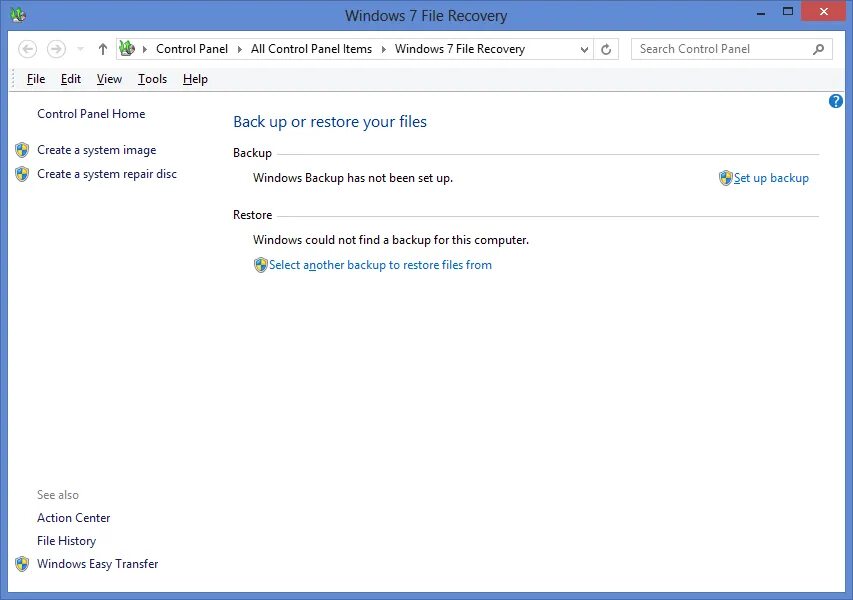Open Create a system image
This screenshot has height=600, width=853.
pos(96,150)
